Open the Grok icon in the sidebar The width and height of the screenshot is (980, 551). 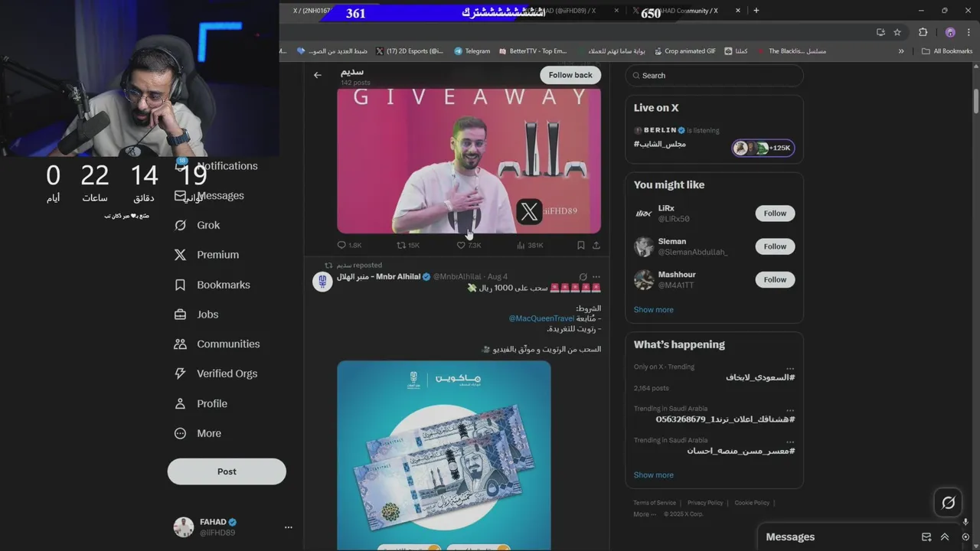tap(181, 225)
